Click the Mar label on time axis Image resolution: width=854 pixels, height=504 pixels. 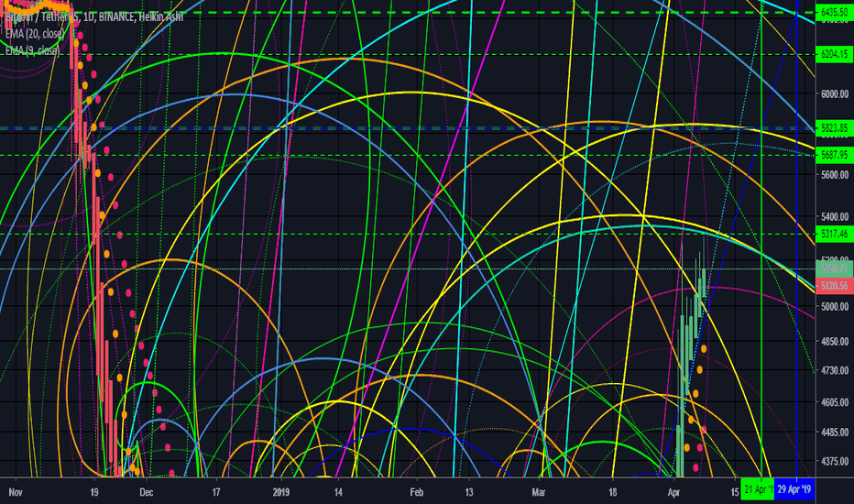(538, 493)
